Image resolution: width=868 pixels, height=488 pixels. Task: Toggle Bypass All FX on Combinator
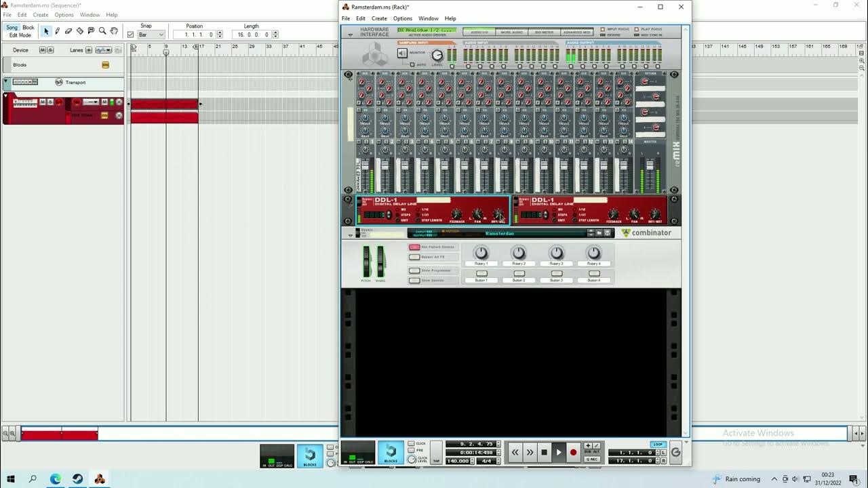tap(414, 257)
